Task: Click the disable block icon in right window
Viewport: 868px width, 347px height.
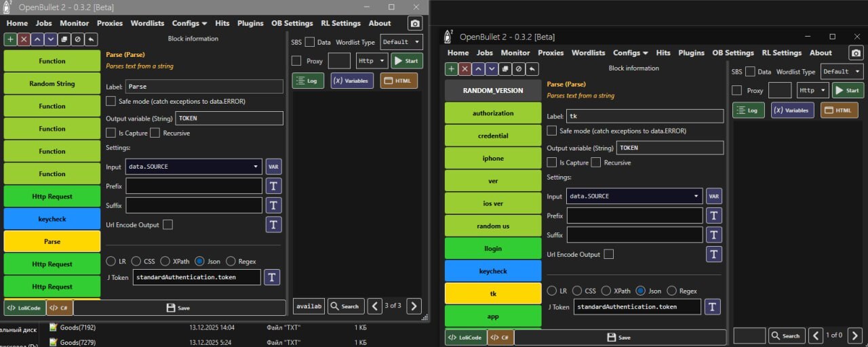Action: [x=519, y=68]
